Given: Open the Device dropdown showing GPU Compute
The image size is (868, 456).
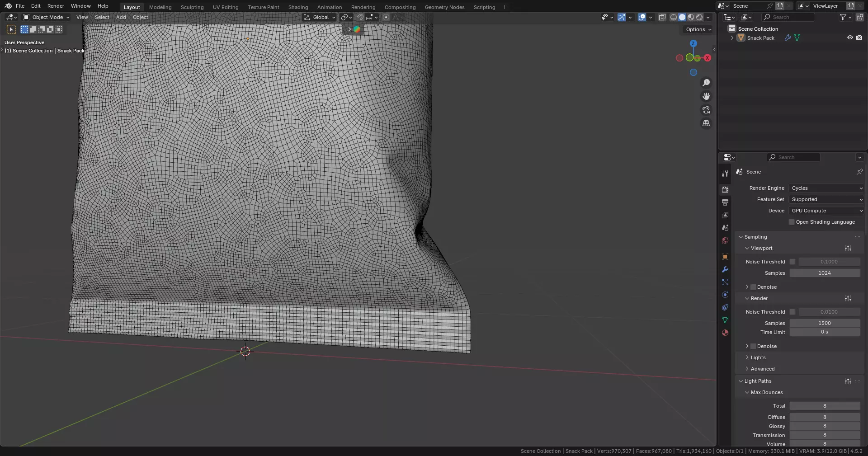Looking at the screenshot, I should point(826,211).
